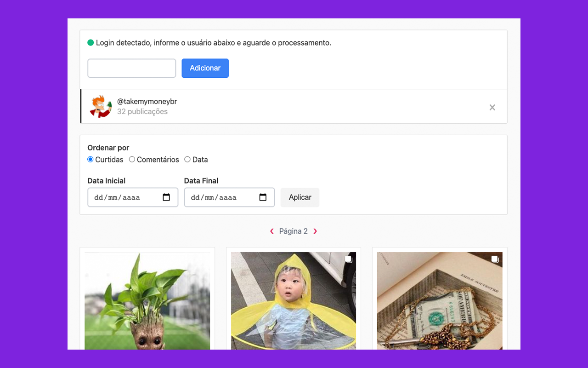Select the Comentários sorting option

(132, 159)
